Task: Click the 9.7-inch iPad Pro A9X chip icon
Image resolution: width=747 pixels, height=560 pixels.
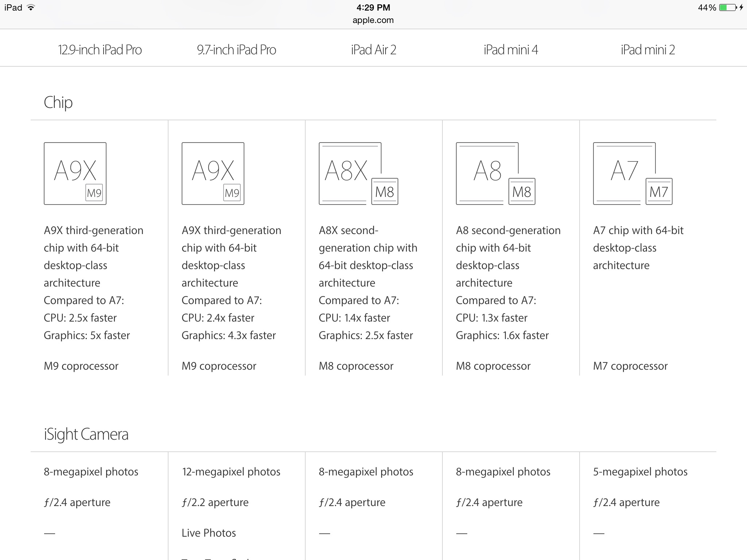Action: click(213, 174)
